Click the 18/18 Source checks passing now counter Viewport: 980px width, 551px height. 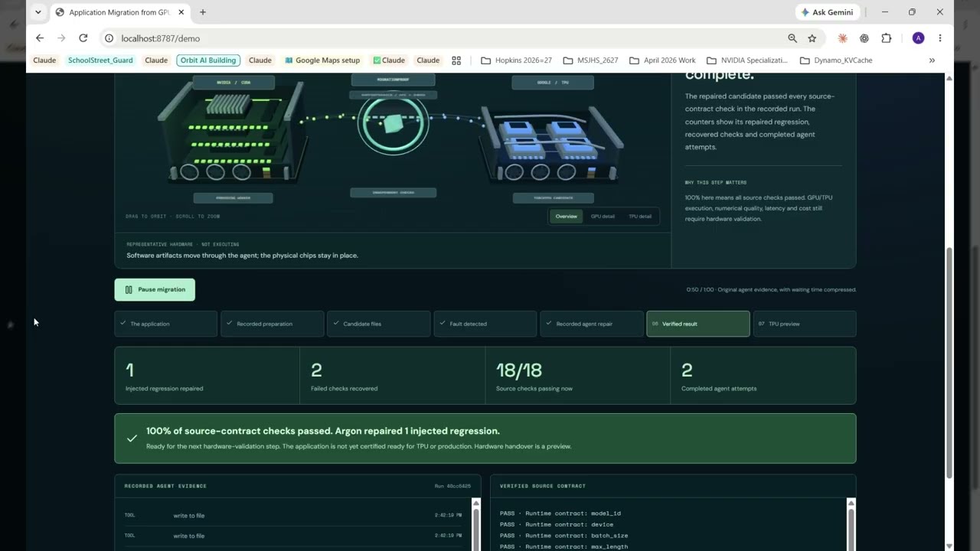(x=577, y=376)
